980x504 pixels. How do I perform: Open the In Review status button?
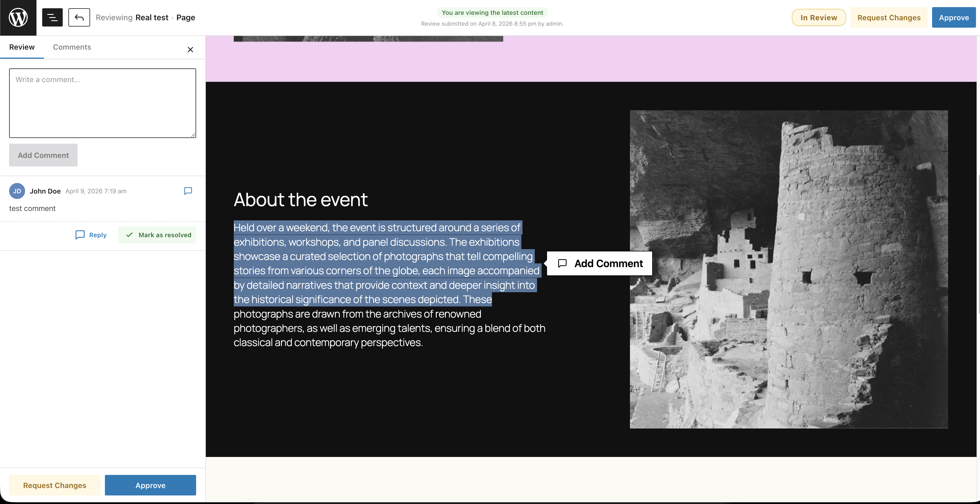pyautogui.click(x=819, y=17)
